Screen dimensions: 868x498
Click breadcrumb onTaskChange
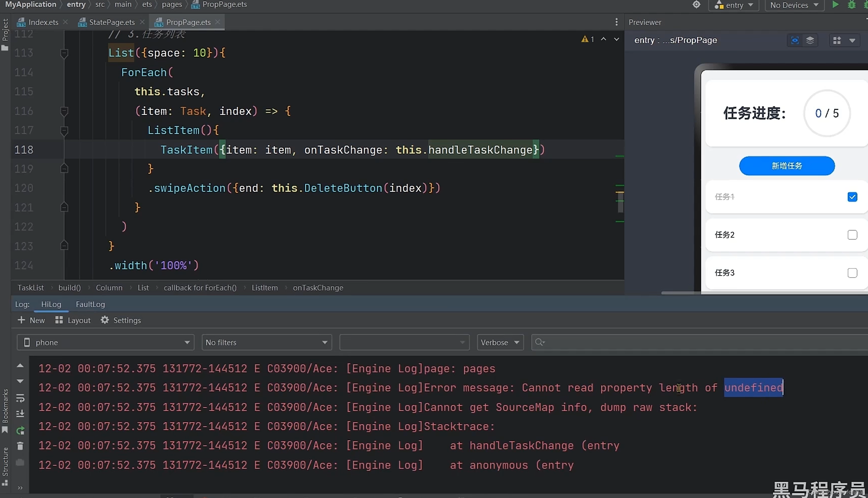click(x=318, y=288)
